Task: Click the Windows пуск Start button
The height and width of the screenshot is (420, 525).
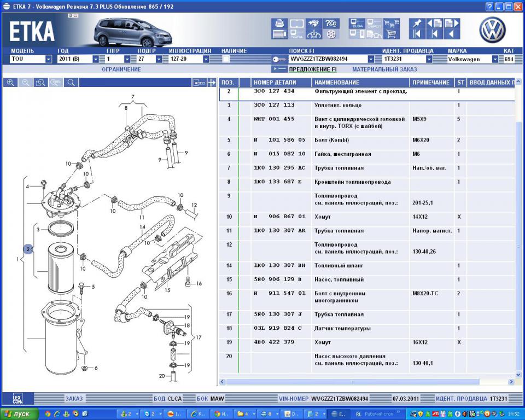Action: click(x=19, y=414)
